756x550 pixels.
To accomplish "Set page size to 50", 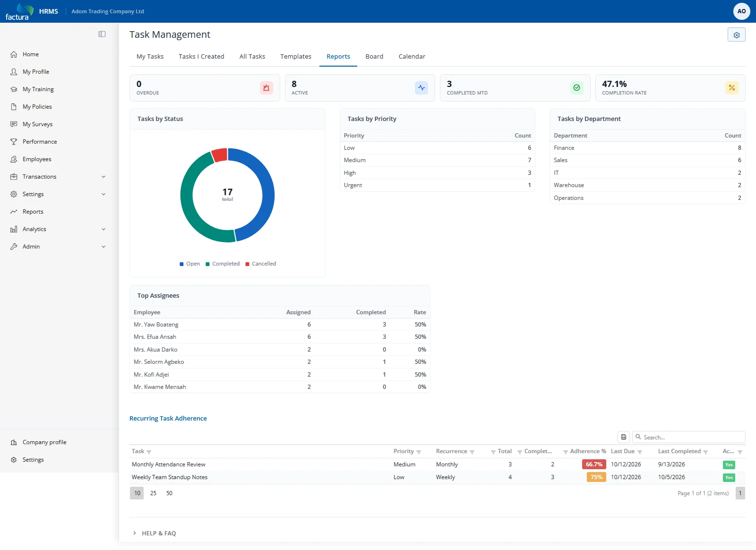I will tap(169, 493).
